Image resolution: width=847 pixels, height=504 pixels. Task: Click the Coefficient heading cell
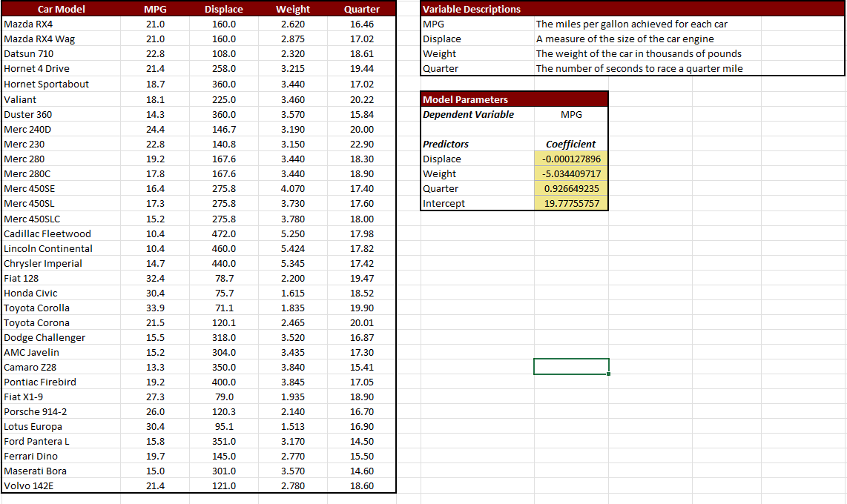pyautogui.click(x=571, y=144)
